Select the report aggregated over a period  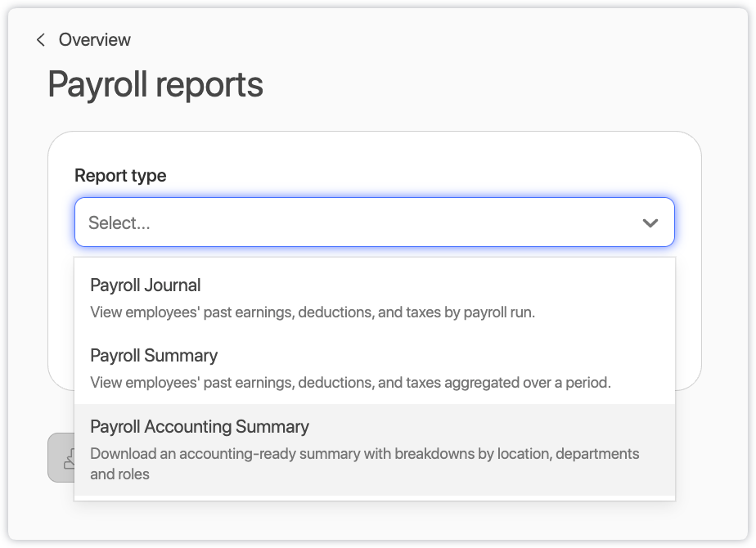374,368
